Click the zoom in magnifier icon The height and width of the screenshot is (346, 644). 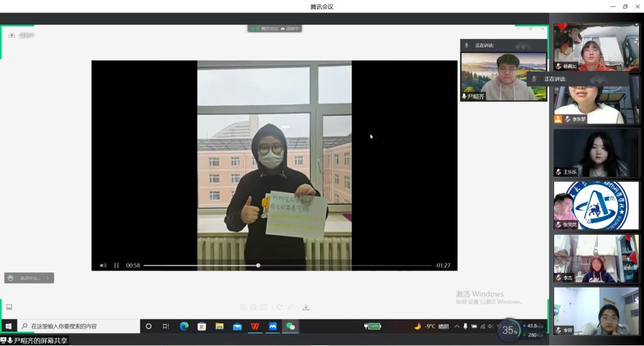243,307
